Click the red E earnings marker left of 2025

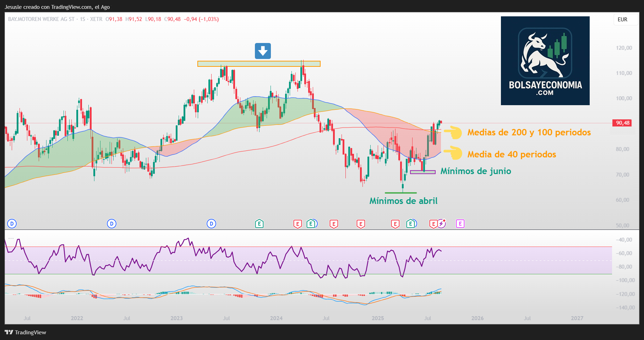(361, 224)
